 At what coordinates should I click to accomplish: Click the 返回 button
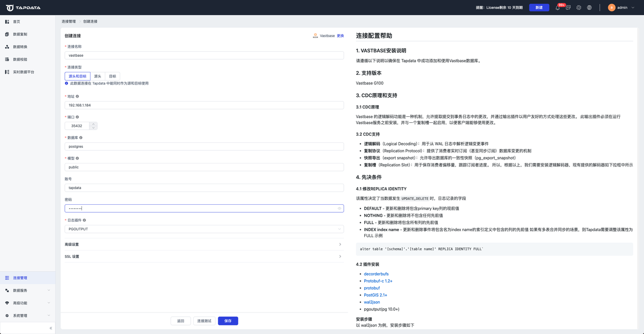coord(181,321)
